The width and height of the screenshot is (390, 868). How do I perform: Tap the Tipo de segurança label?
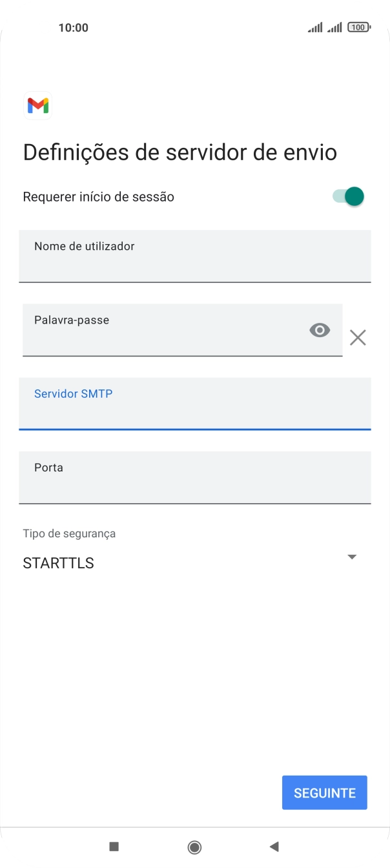point(68,533)
